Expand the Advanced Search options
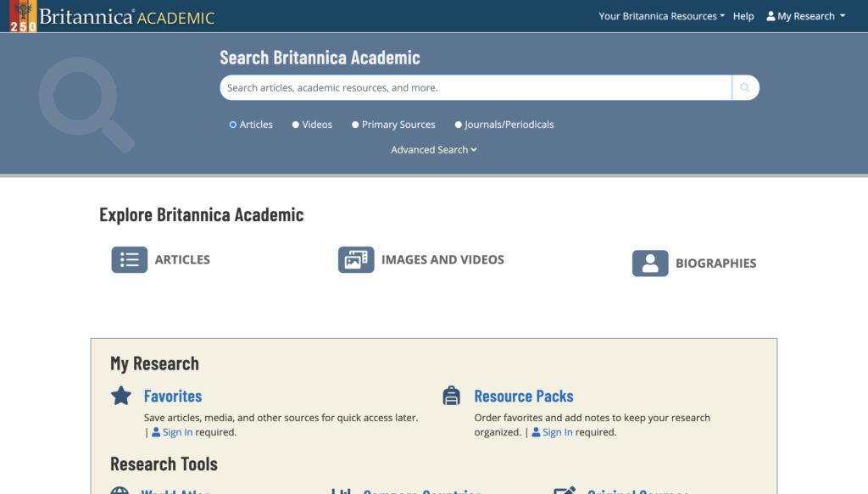 [x=433, y=149]
